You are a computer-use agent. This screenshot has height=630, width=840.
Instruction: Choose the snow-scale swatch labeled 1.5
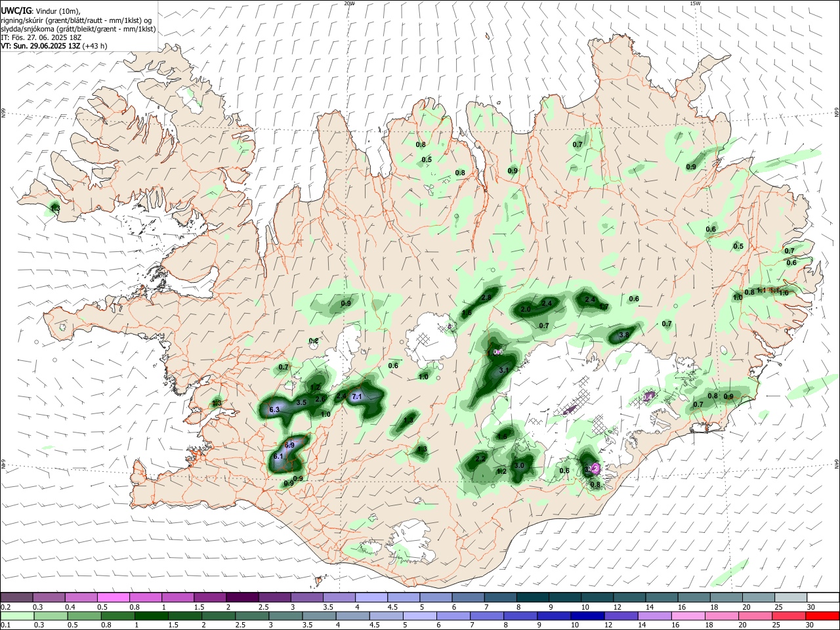[210, 597]
